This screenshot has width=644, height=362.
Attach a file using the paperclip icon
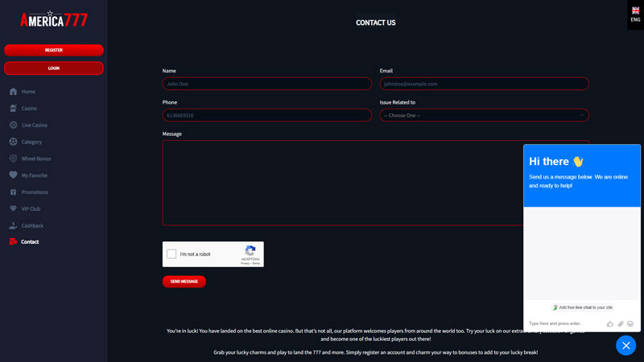[621, 323]
